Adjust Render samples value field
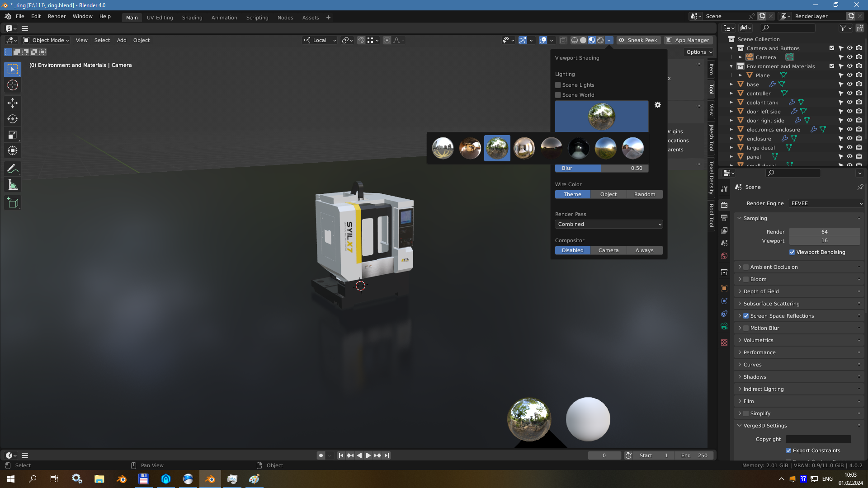Image resolution: width=868 pixels, height=488 pixels. (x=825, y=232)
